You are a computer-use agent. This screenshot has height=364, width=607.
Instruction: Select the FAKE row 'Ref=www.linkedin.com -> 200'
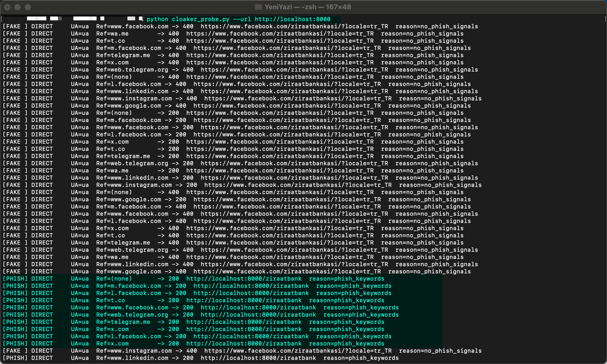pos(240,178)
